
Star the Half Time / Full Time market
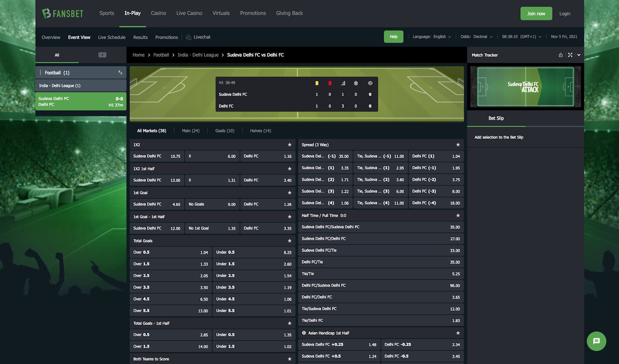pos(458,216)
